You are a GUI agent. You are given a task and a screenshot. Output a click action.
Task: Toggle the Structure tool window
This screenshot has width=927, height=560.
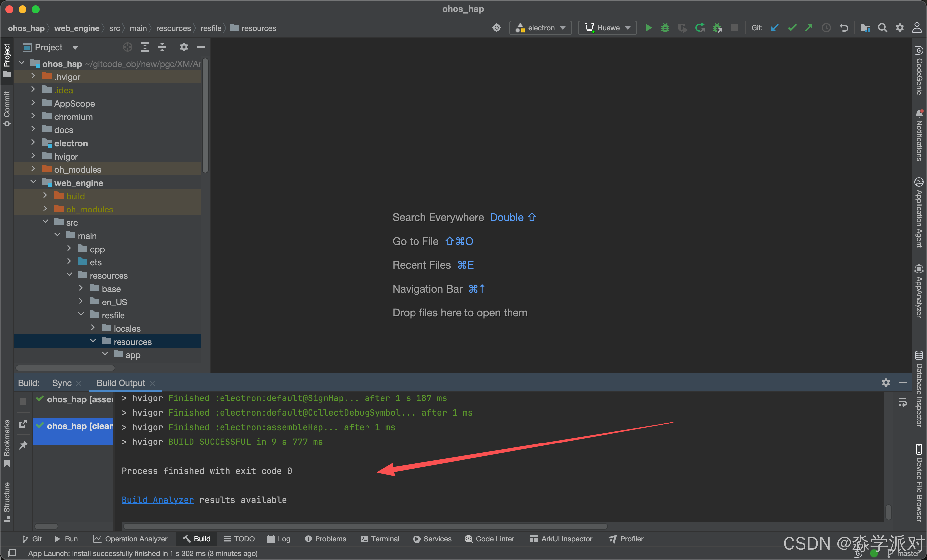click(x=7, y=502)
